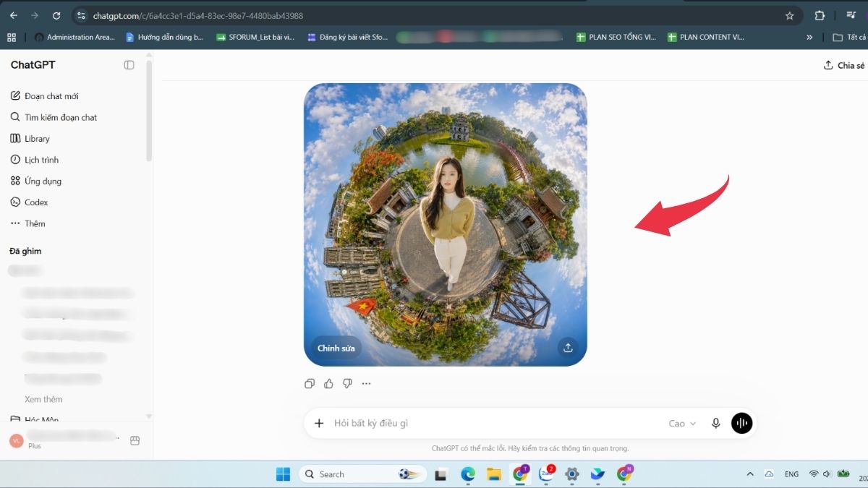Viewport: 868px width, 488px height.
Task: Open Microsoft Edge from the taskbar
Action: 468,474
